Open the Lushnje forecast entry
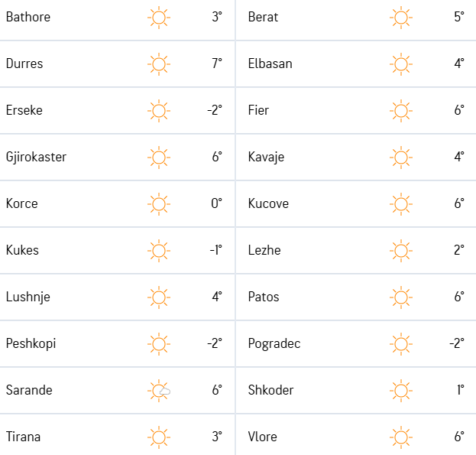Image resolution: width=476 pixels, height=455 pixels. point(28,297)
